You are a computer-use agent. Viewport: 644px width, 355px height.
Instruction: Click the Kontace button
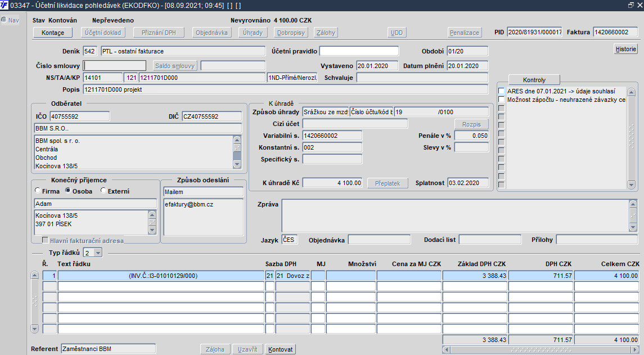[x=52, y=33]
